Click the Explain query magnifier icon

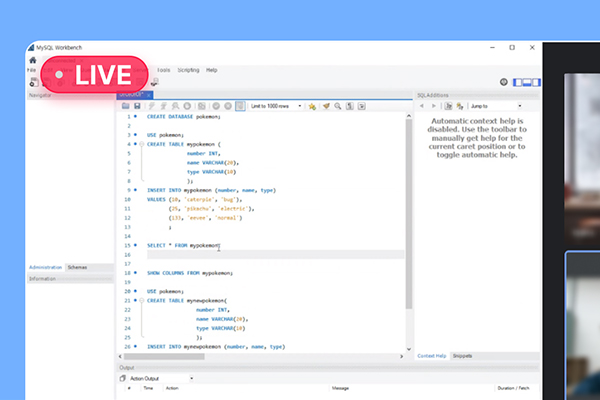coord(175,106)
